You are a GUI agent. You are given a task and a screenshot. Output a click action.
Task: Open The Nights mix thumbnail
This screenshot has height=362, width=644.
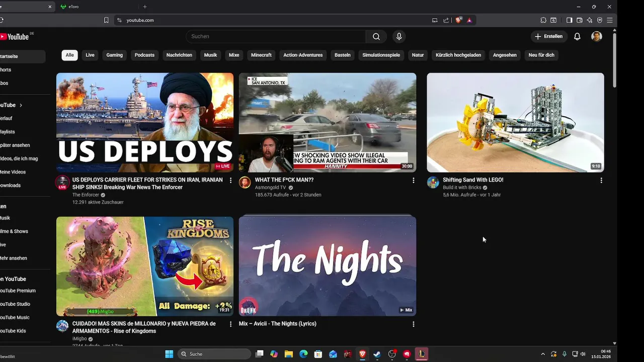coord(328,266)
